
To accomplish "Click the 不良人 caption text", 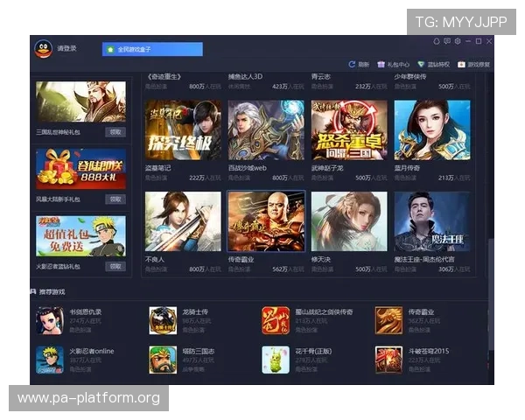I will click(155, 259).
